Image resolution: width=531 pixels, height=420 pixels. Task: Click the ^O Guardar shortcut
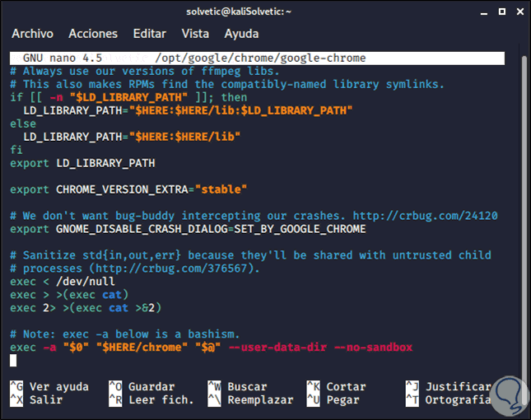click(x=142, y=386)
